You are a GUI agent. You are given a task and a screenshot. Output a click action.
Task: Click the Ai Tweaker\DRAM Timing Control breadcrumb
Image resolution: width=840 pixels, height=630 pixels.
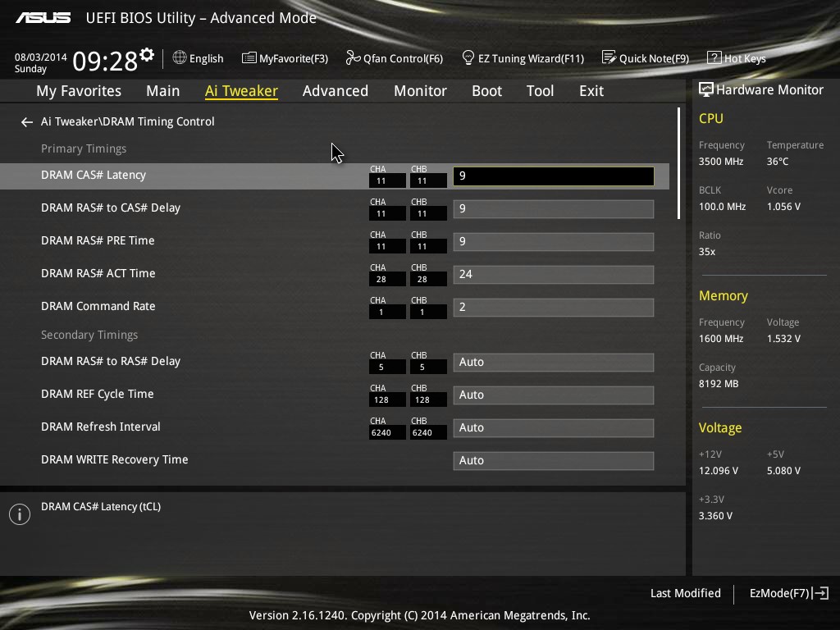[x=128, y=121]
